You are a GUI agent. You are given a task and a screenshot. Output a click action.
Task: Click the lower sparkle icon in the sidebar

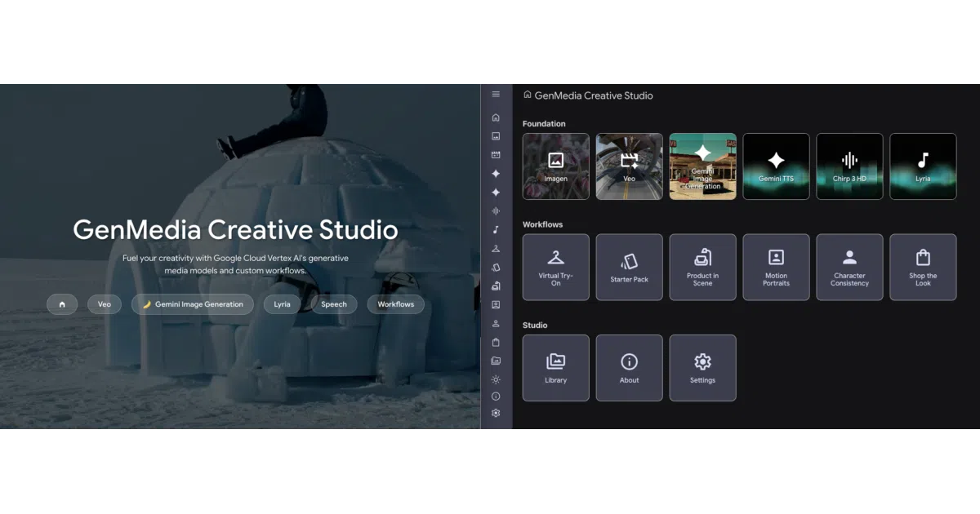coord(496,193)
